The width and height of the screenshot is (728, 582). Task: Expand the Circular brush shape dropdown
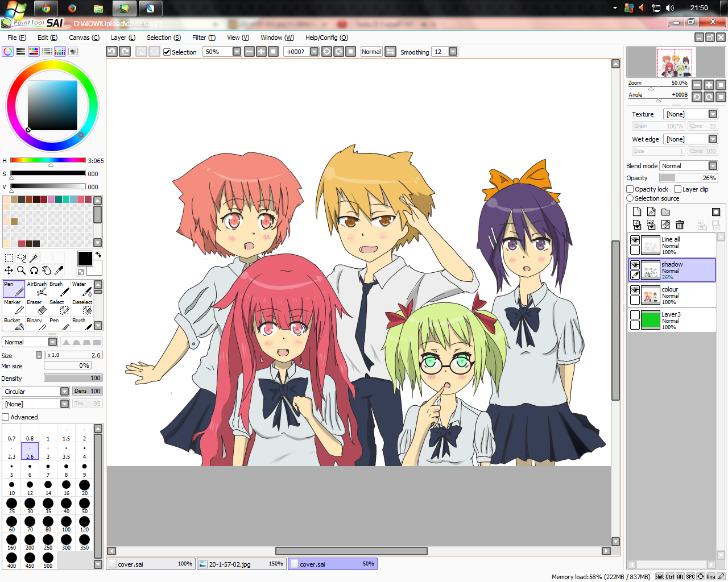click(35, 392)
